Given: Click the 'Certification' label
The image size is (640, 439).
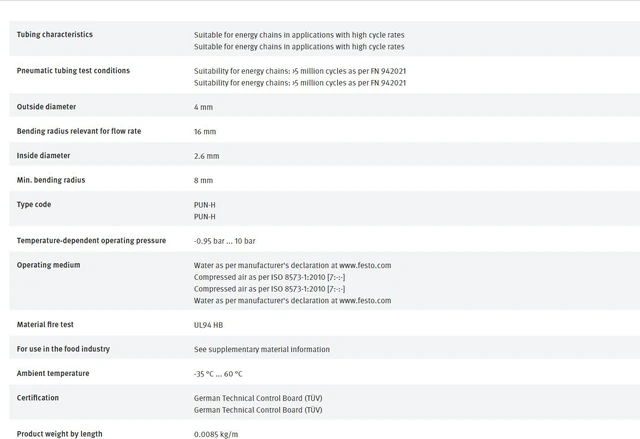Looking at the screenshot, I should pos(38,398).
